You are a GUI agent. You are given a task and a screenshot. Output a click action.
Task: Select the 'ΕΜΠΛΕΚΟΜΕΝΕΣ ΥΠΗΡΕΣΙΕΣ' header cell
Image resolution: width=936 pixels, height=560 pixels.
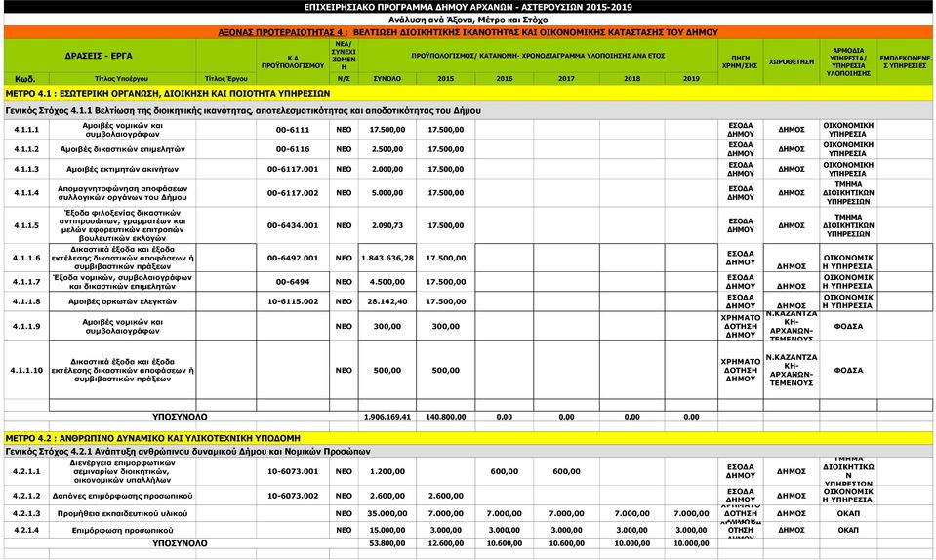coord(905,61)
